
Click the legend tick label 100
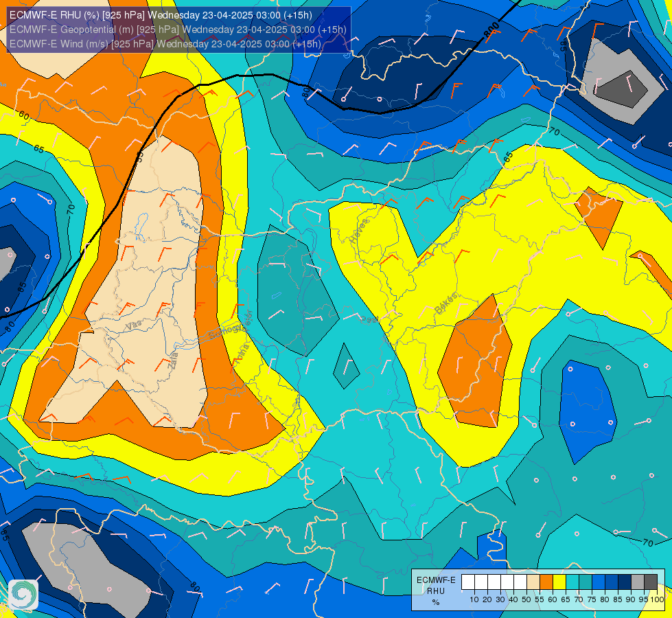658,599
